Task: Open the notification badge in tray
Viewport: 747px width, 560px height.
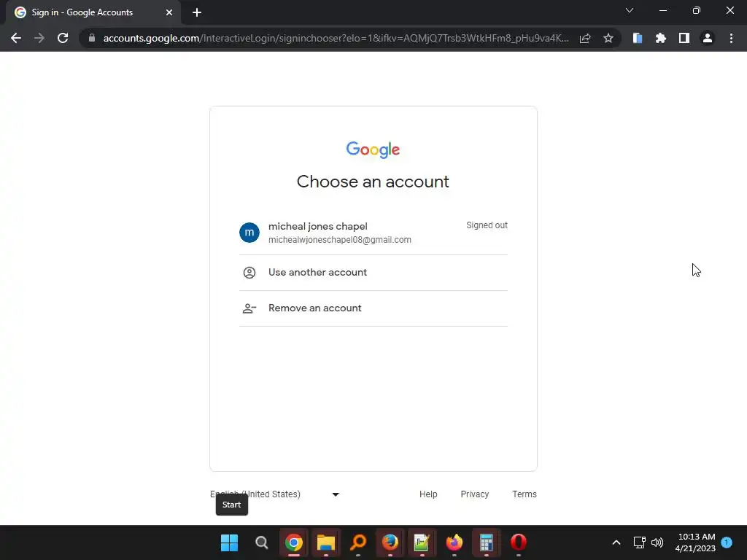Action: click(727, 542)
